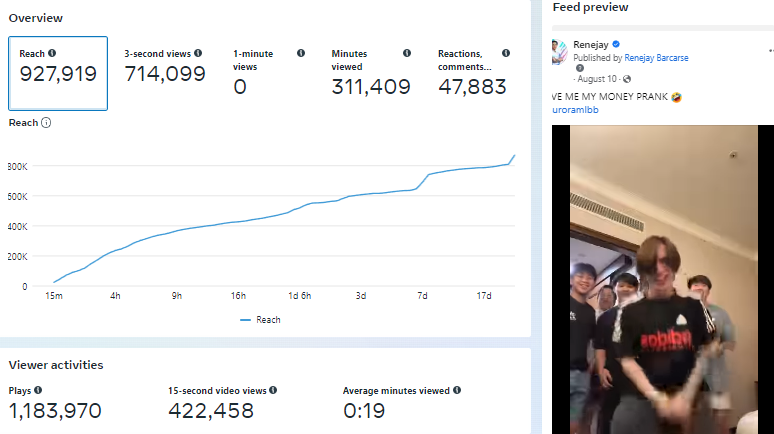This screenshot has width=774, height=434.
Task: Click the 15-second video views info icon
Action: pos(273,391)
